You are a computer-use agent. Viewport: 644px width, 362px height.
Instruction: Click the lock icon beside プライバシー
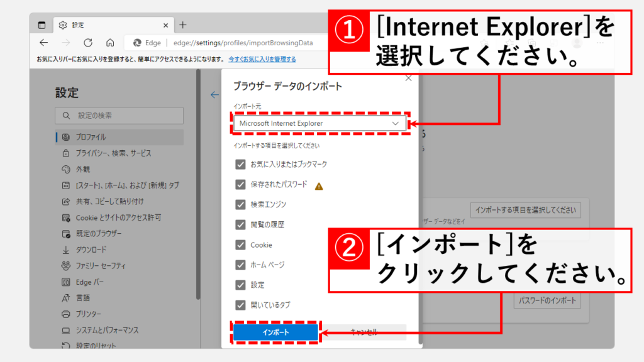tap(65, 153)
